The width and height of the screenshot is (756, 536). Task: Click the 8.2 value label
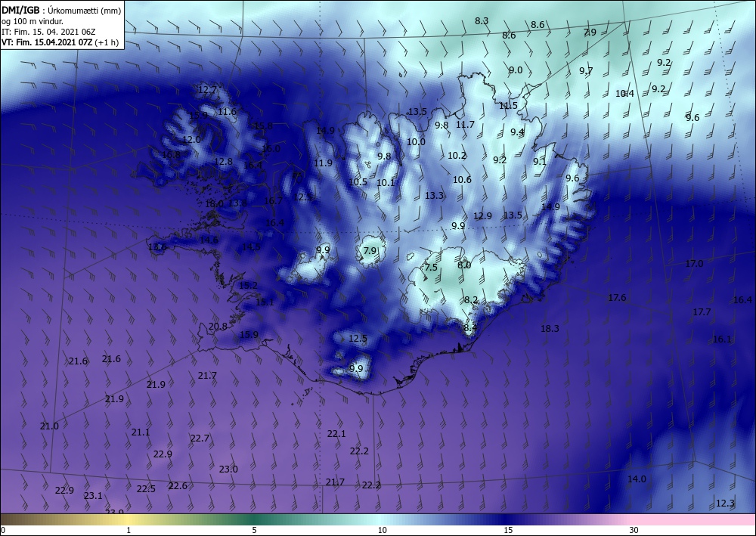click(x=470, y=300)
